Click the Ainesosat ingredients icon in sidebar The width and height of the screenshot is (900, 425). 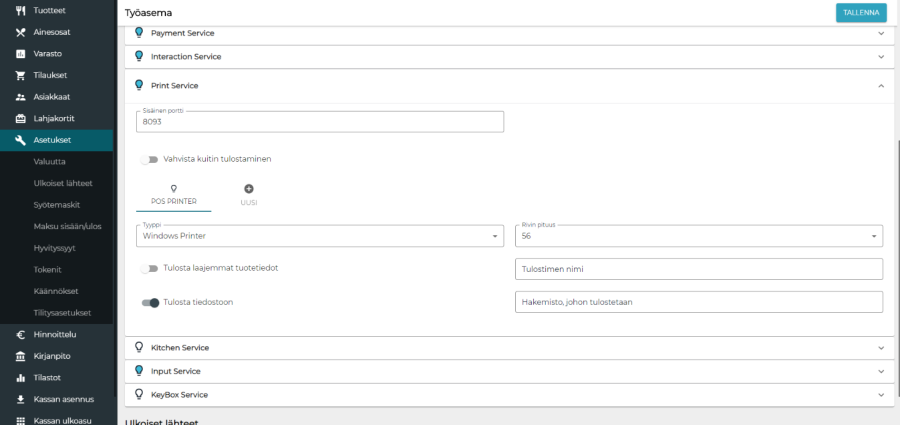click(20, 32)
